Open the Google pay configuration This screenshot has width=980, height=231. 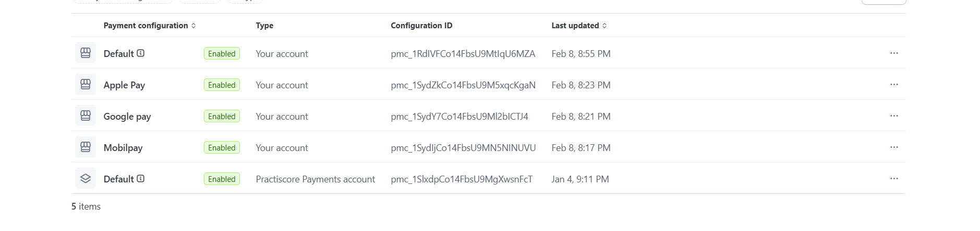(127, 117)
